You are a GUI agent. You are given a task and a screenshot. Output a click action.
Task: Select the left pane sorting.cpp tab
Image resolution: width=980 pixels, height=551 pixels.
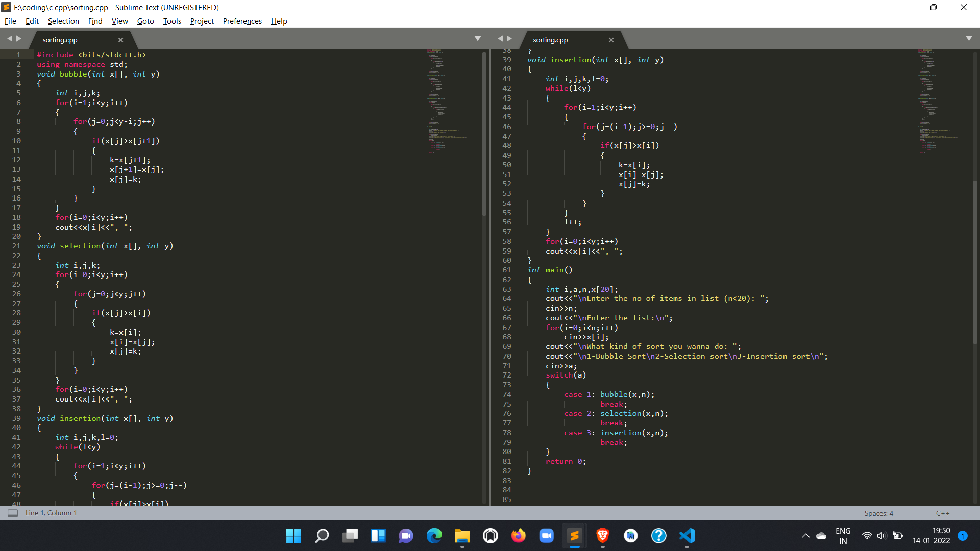pyautogui.click(x=60, y=40)
